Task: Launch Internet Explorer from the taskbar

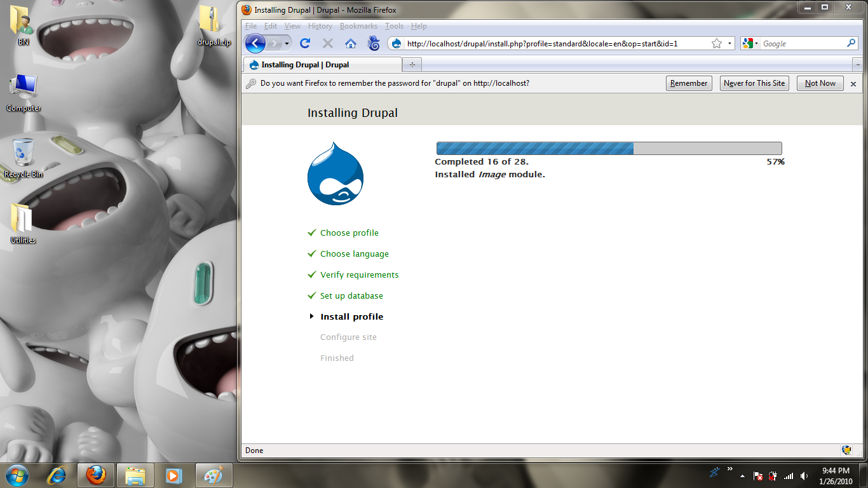Action: pyautogui.click(x=58, y=475)
